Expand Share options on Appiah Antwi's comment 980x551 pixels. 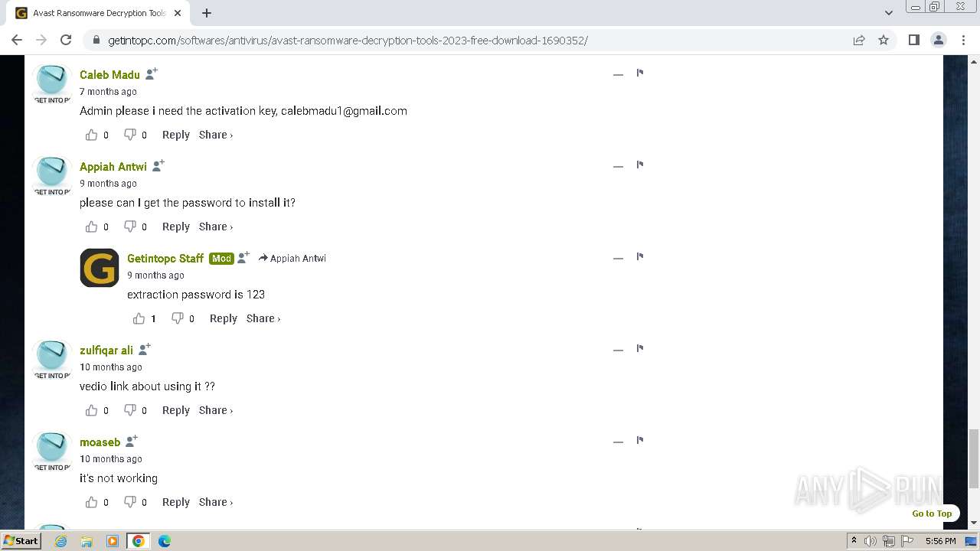tap(216, 227)
